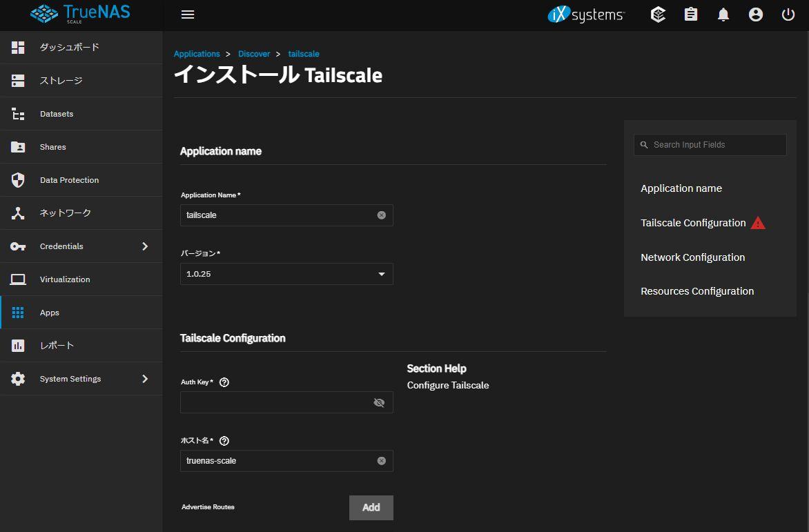
Task: Open the power options icon
Action: [788, 14]
